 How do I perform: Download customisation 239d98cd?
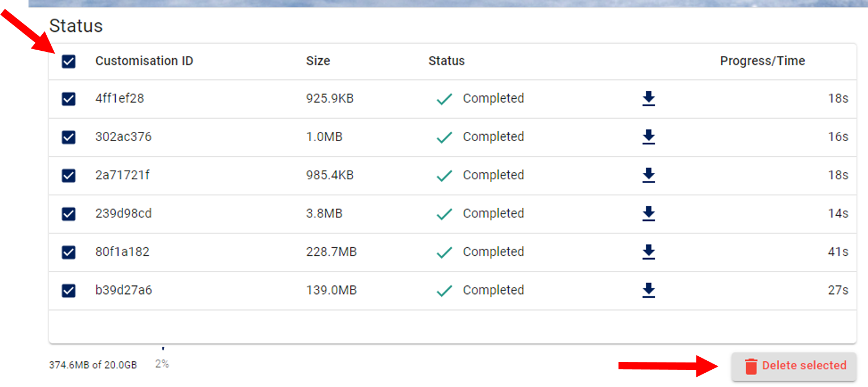pos(648,213)
